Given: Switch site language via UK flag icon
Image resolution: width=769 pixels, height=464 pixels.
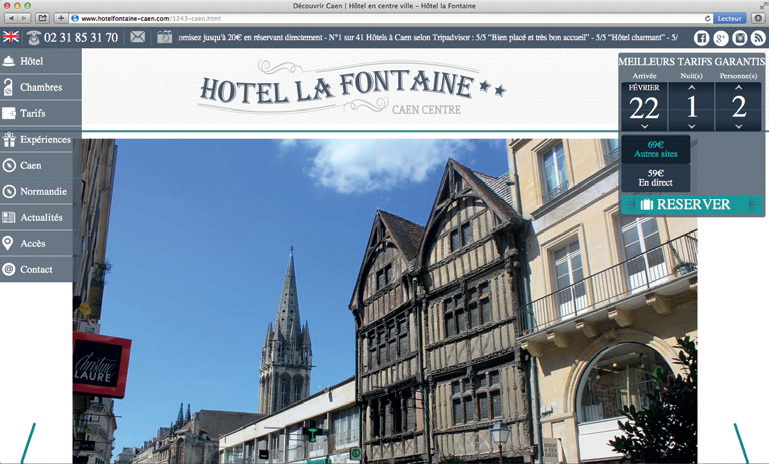Looking at the screenshot, I should tap(11, 37).
